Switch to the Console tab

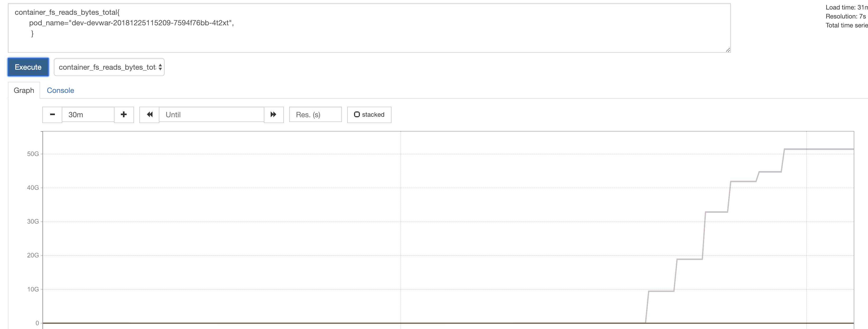click(x=60, y=90)
